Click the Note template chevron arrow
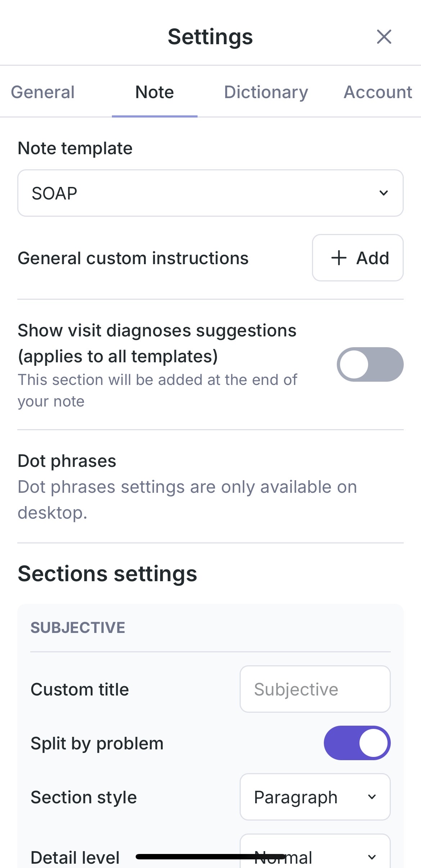The width and height of the screenshot is (421, 868). click(x=384, y=193)
